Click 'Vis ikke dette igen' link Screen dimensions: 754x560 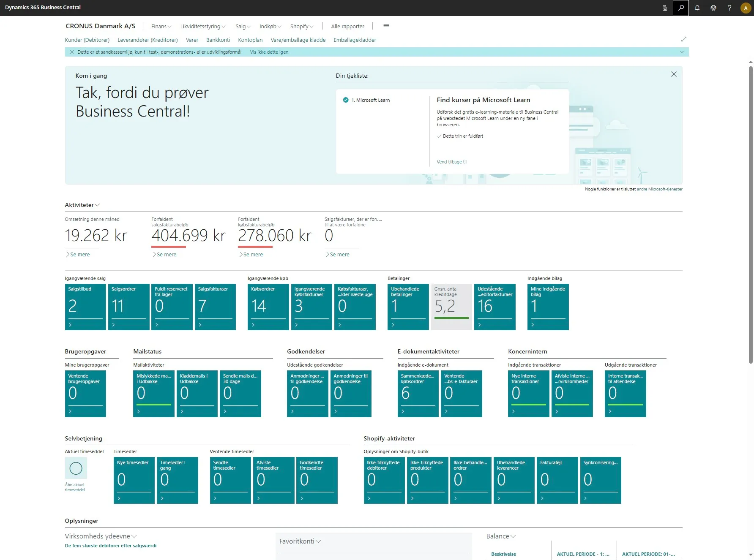270,52
